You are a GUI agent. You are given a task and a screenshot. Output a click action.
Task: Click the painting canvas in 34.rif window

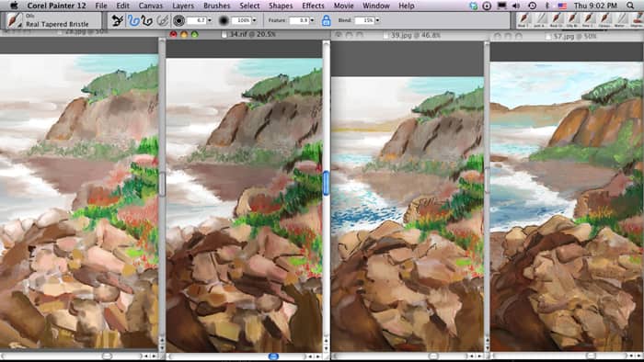click(x=244, y=205)
